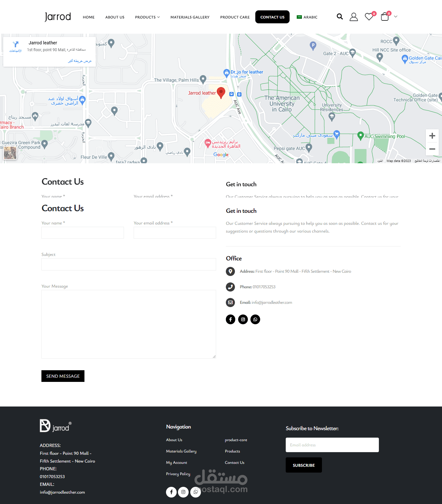Open the About Us menu item
Screen dimensions: 442x504
coord(115,17)
